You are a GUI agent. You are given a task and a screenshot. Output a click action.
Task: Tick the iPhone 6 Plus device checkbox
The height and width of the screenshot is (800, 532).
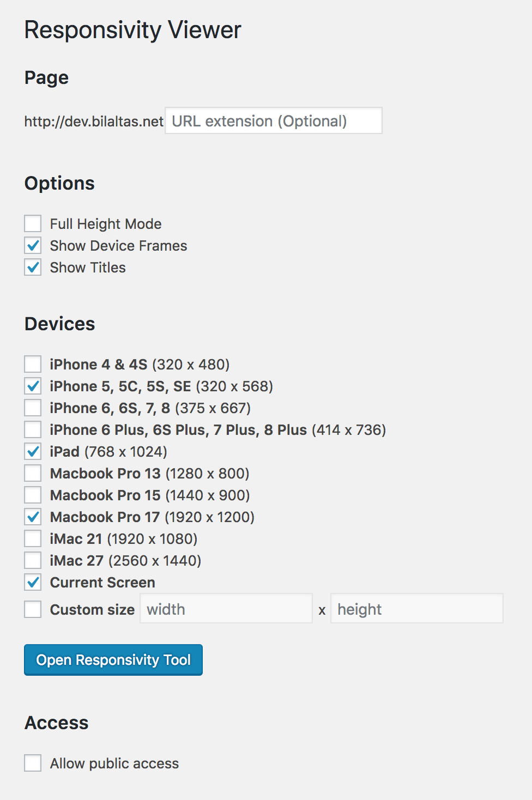(x=33, y=429)
